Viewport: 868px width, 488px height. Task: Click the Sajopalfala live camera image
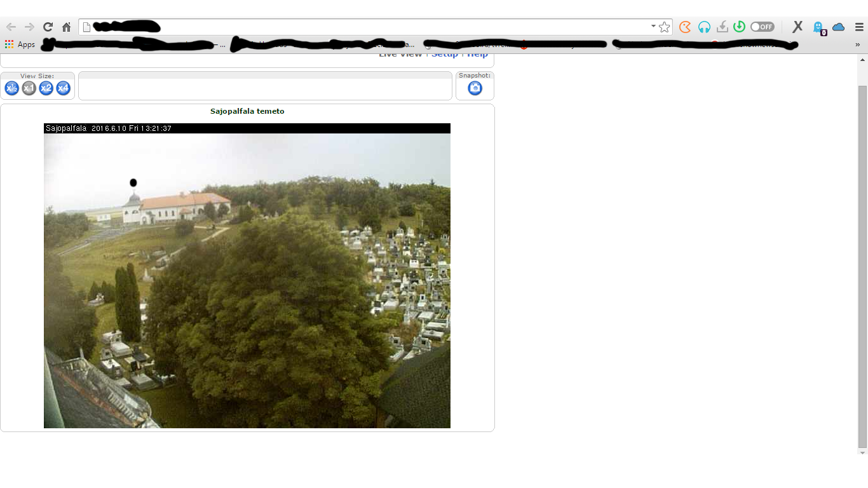point(247,276)
